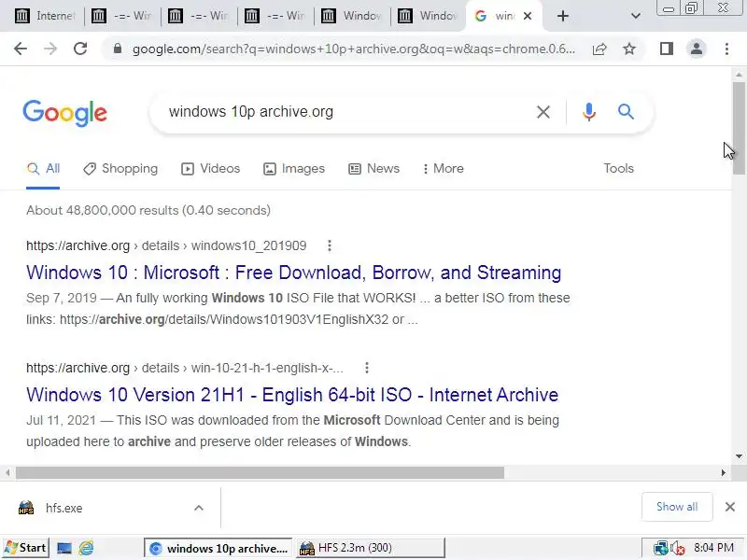Switch to Videos results

click(x=210, y=169)
